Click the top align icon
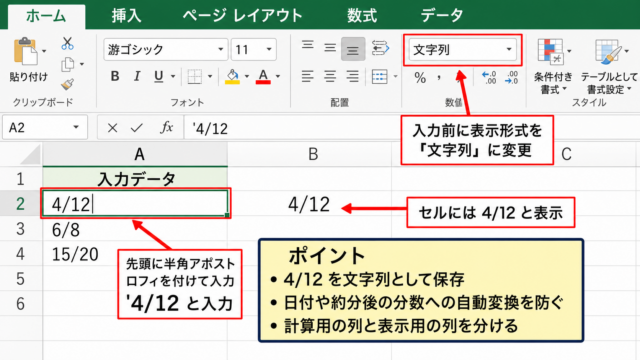640x360 pixels. (x=308, y=44)
